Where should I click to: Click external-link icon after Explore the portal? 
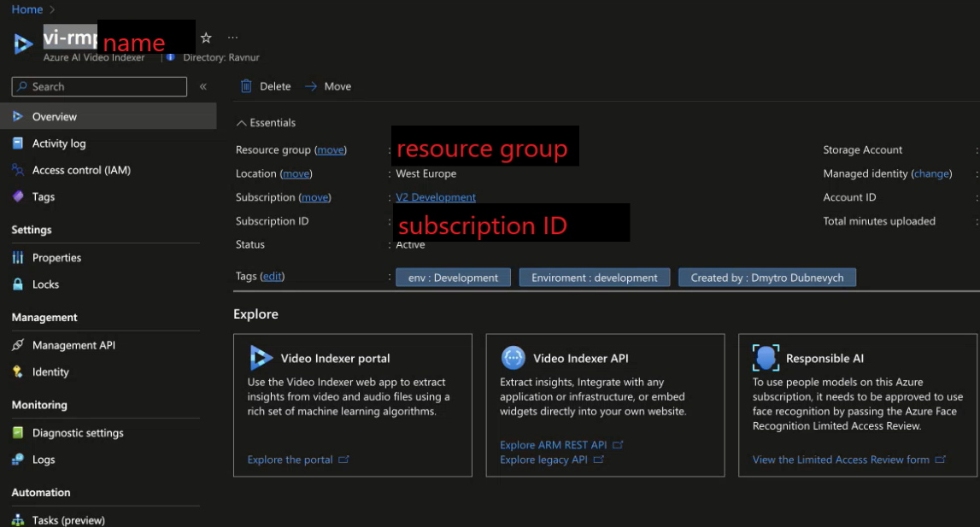(x=343, y=460)
